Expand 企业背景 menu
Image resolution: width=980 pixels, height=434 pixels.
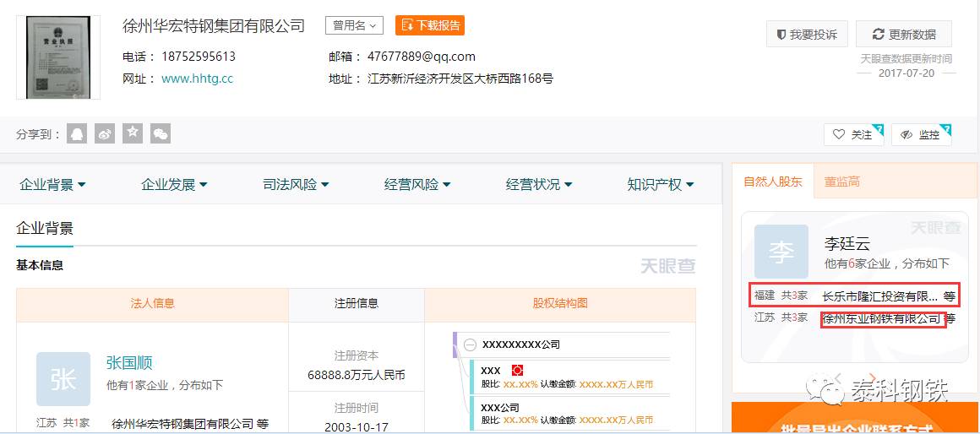click(52, 185)
